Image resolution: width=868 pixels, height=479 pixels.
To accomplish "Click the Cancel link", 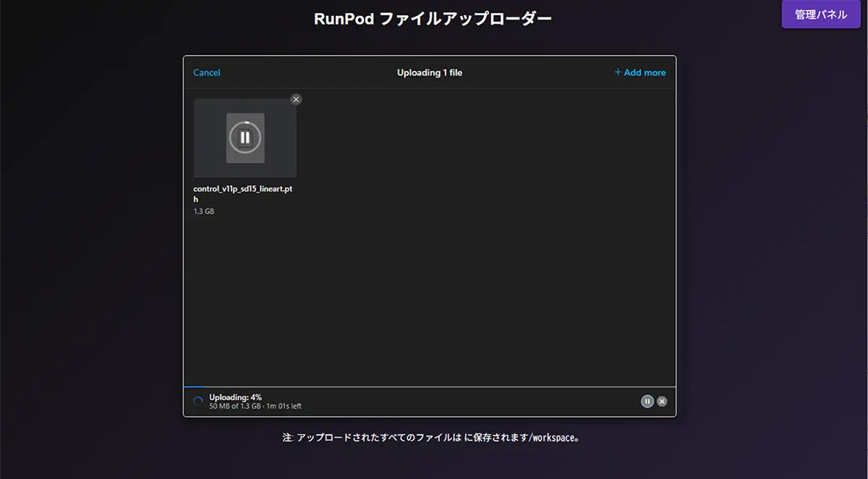I will pyautogui.click(x=207, y=72).
